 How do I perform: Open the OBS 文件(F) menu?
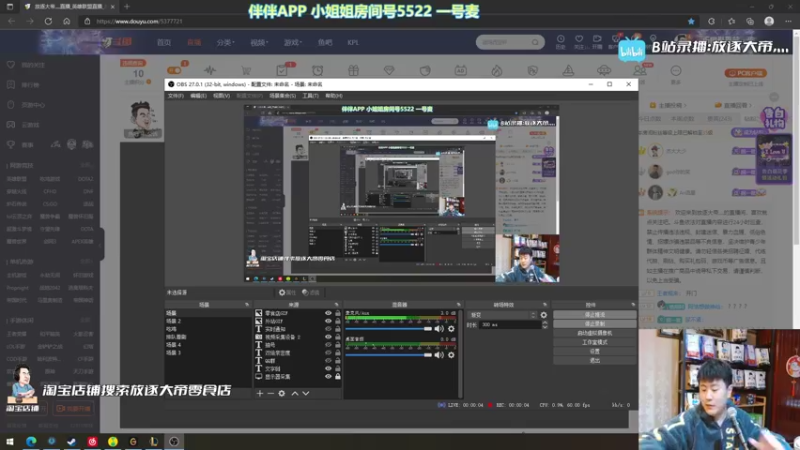(x=176, y=95)
